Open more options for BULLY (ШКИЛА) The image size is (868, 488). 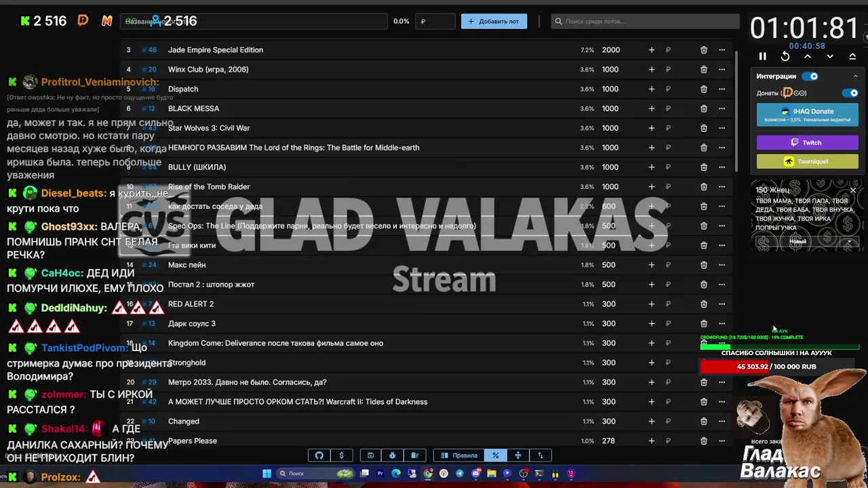click(x=722, y=167)
